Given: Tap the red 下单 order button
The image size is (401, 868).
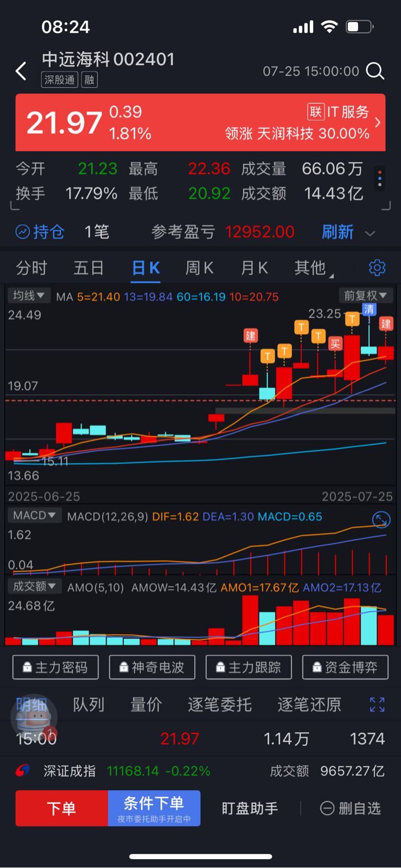Looking at the screenshot, I should pyautogui.click(x=62, y=808).
